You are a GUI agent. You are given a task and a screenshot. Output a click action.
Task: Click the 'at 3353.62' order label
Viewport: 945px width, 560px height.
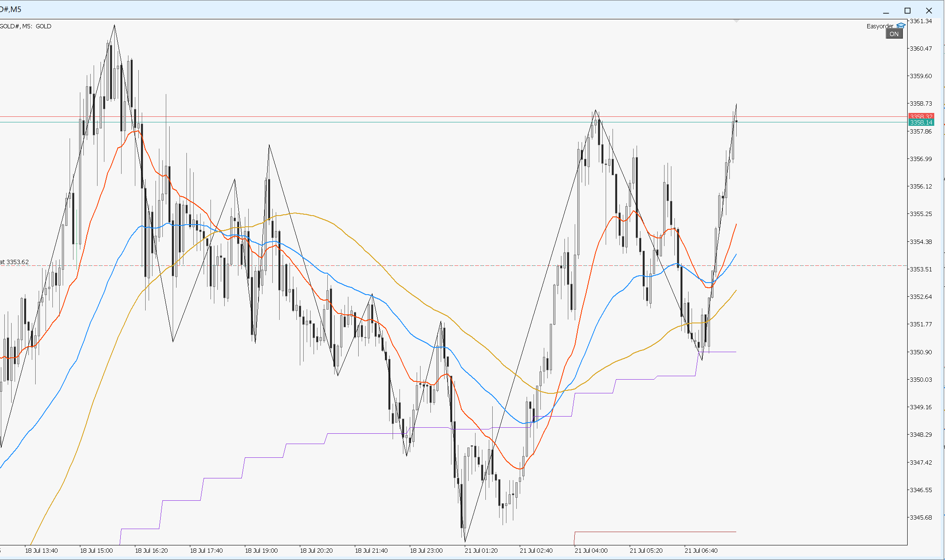pyautogui.click(x=14, y=262)
